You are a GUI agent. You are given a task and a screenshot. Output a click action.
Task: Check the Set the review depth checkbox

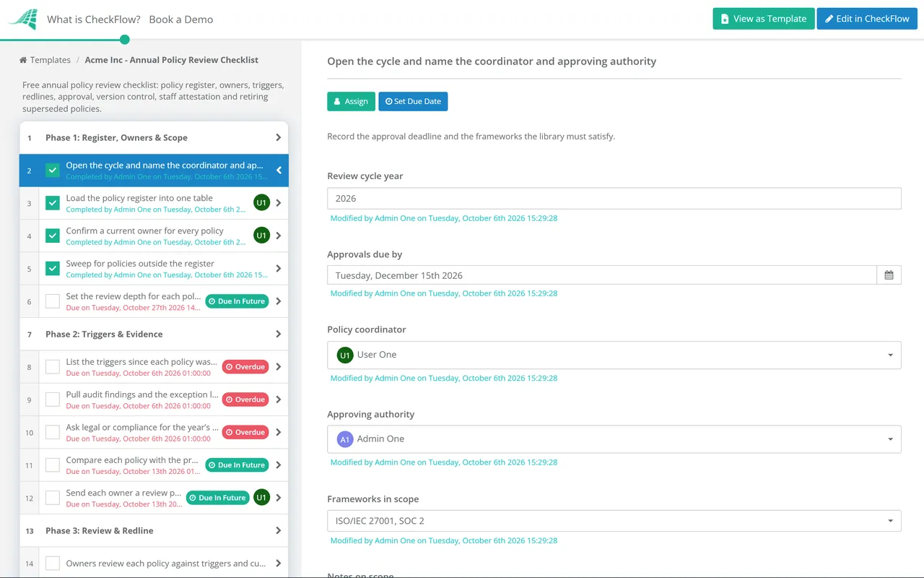click(53, 301)
